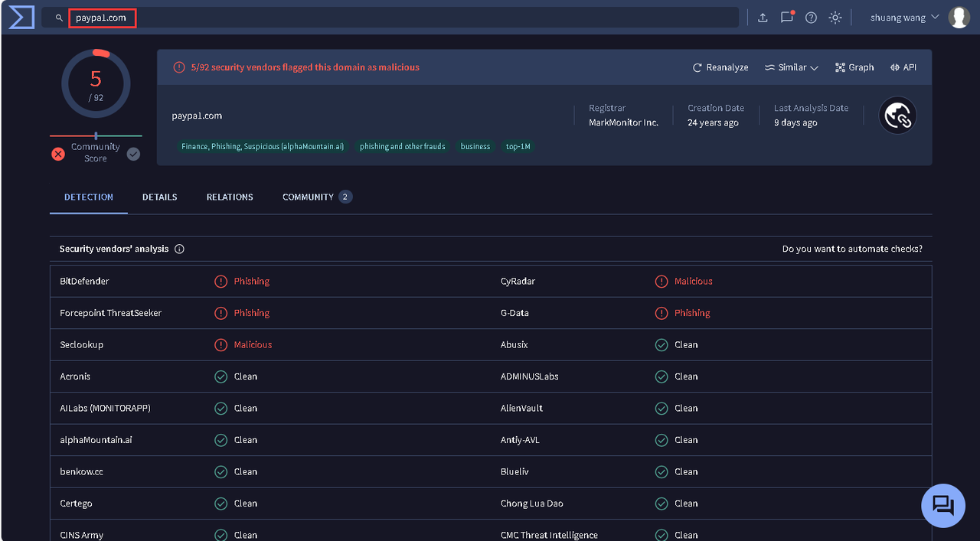Click the community score slider bar
The height and width of the screenshot is (541, 980).
coord(96,136)
